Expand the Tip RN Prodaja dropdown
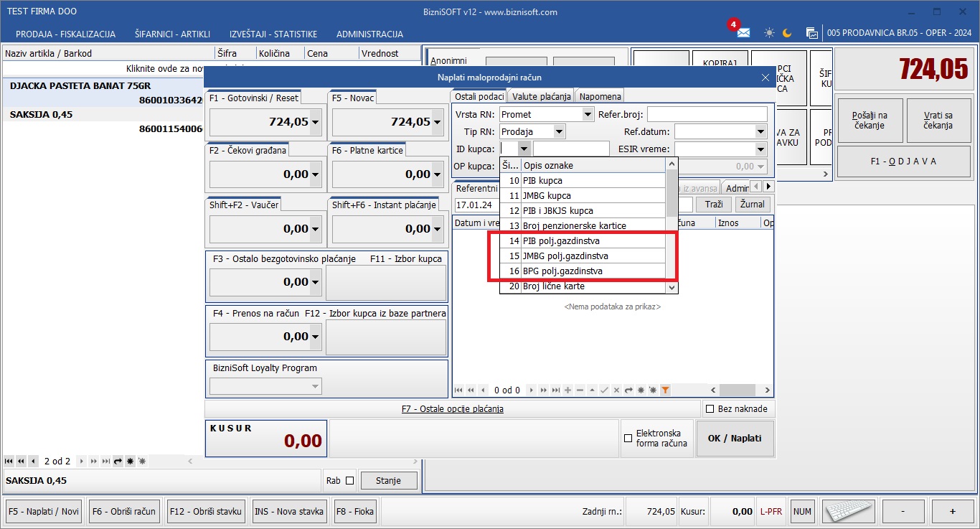 tap(559, 131)
